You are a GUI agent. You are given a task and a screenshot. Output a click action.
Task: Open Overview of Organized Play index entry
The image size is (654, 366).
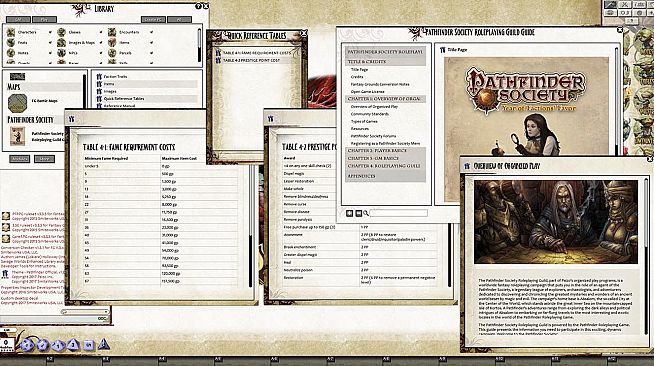coord(374,107)
